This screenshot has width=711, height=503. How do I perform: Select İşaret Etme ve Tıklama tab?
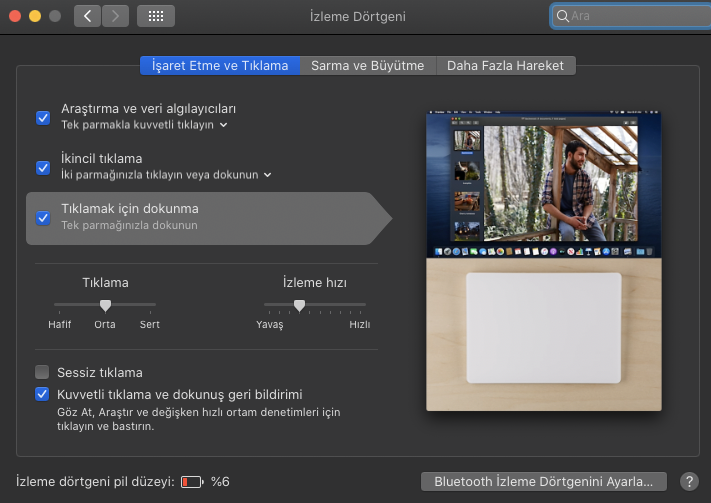tap(219, 65)
